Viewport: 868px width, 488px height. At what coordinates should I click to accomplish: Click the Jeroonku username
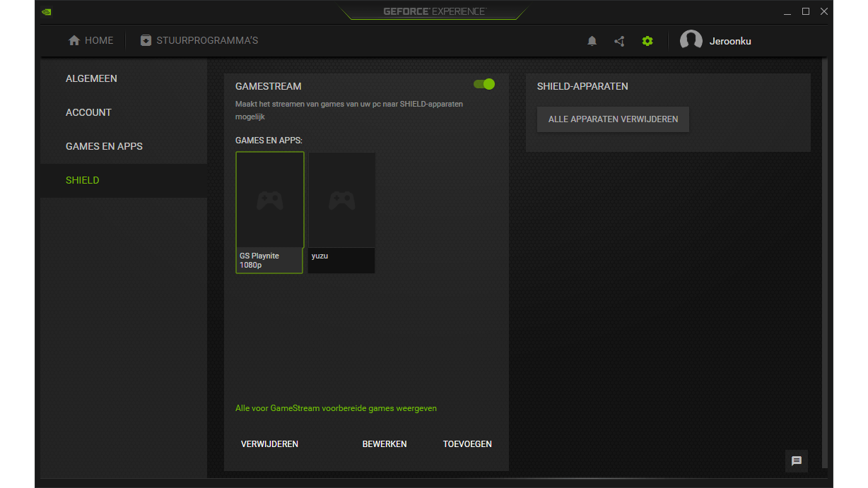pyautogui.click(x=730, y=41)
